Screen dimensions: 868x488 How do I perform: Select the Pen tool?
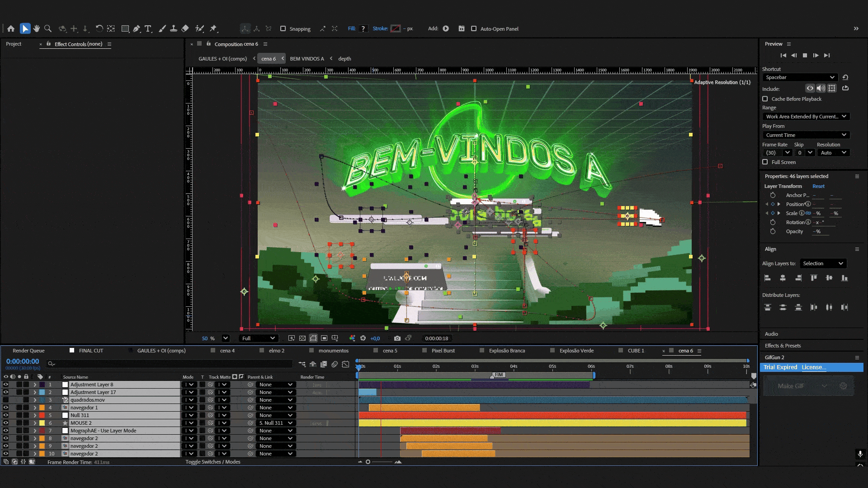137,28
